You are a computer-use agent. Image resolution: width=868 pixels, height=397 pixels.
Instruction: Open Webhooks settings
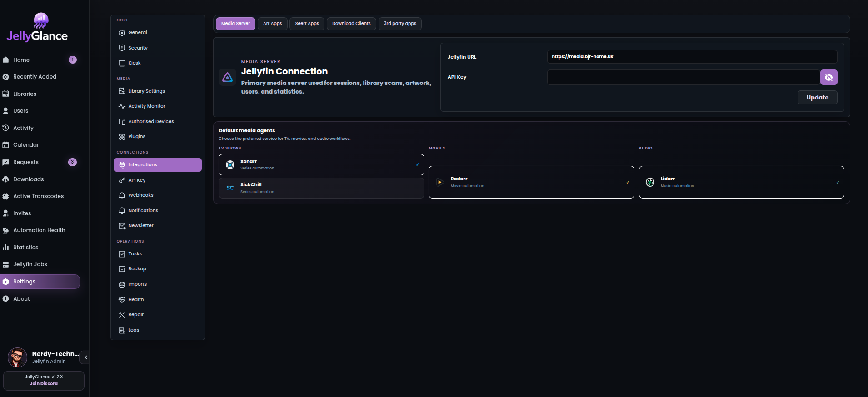pyautogui.click(x=157, y=195)
